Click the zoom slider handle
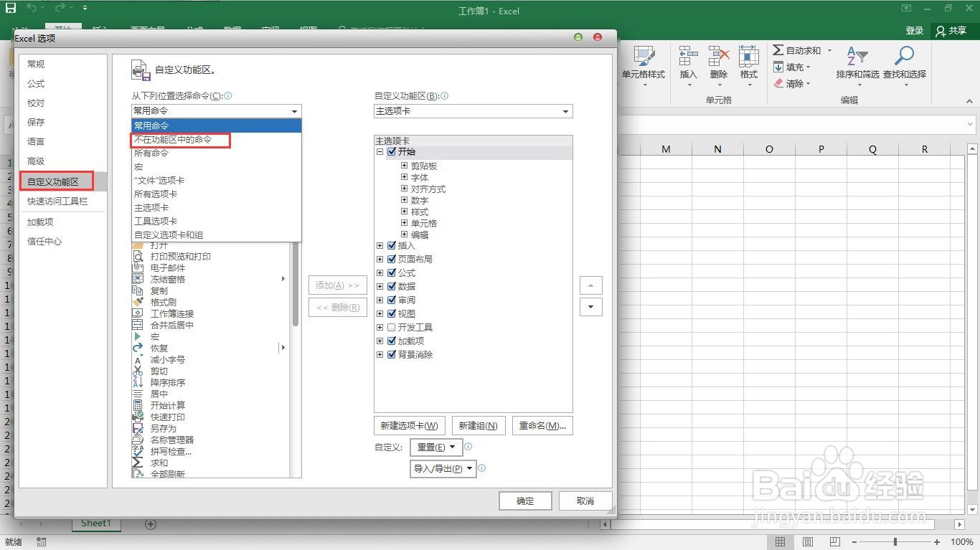The image size is (980, 550). tap(895, 542)
